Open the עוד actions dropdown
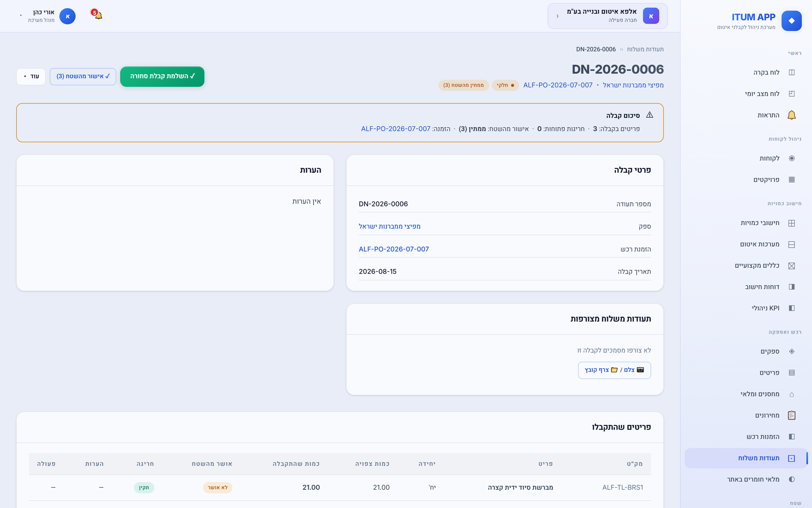Viewport: 812px width, 508px height. click(31, 76)
